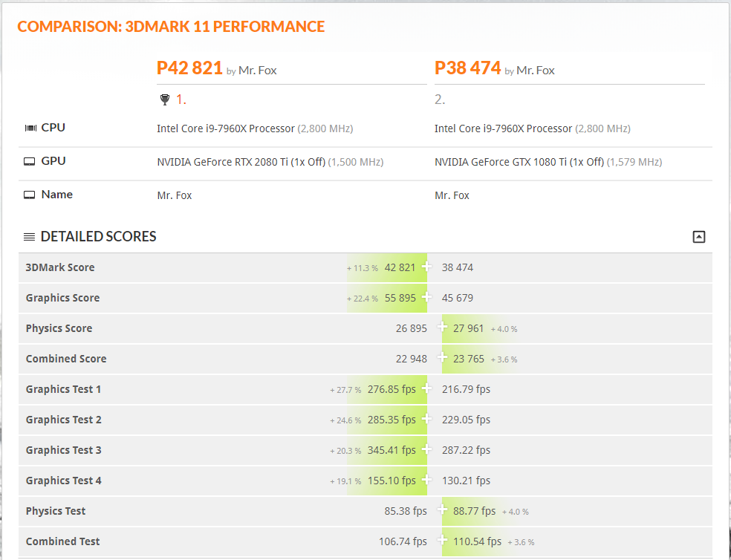Click the 85.38 fps value

coord(406,511)
